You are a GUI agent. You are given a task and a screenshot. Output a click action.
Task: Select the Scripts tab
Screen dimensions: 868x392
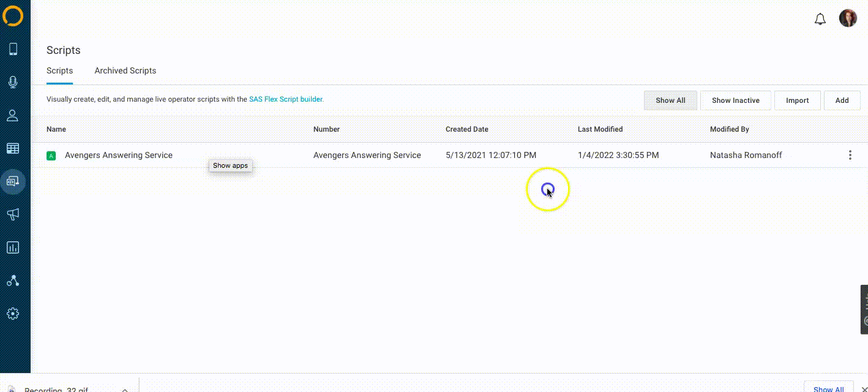[59, 71]
